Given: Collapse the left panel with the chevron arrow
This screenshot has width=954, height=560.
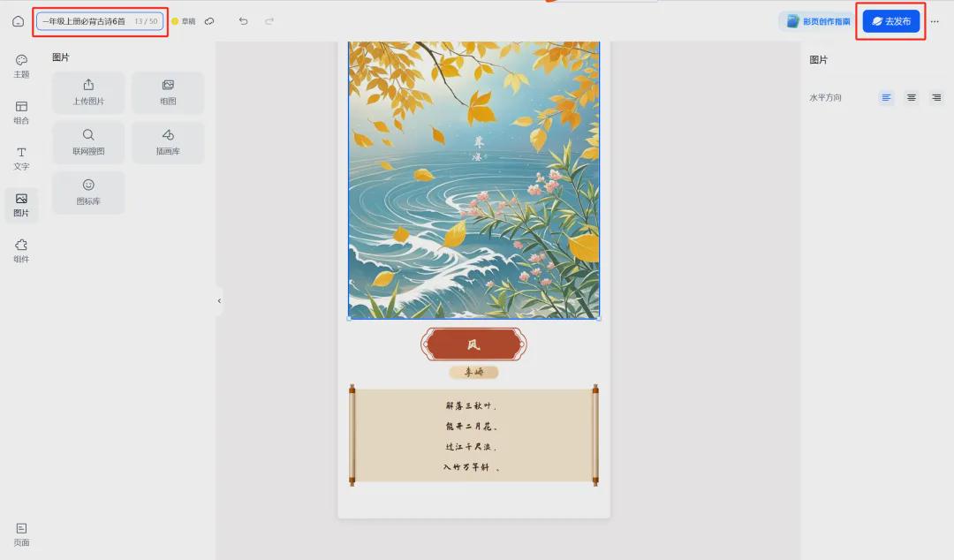Looking at the screenshot, I should pos(219,300).
